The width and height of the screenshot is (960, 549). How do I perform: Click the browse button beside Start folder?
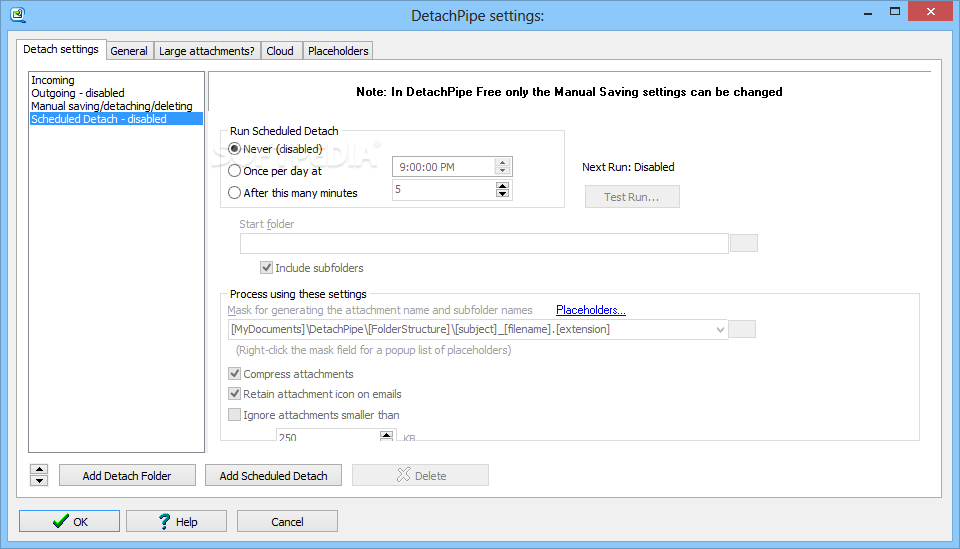coord(744,243)
